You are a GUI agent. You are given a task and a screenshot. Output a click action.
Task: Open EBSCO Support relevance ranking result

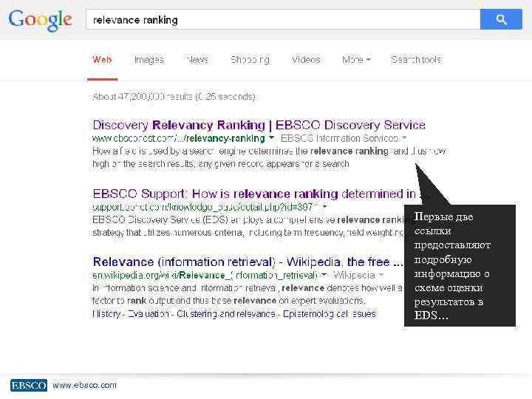(261, 194)
